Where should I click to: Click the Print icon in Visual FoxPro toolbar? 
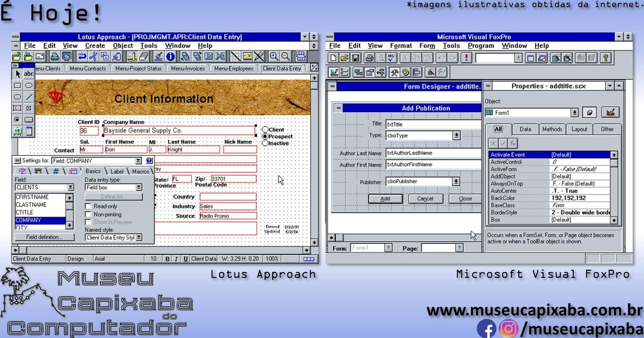(x=370, y=57)
